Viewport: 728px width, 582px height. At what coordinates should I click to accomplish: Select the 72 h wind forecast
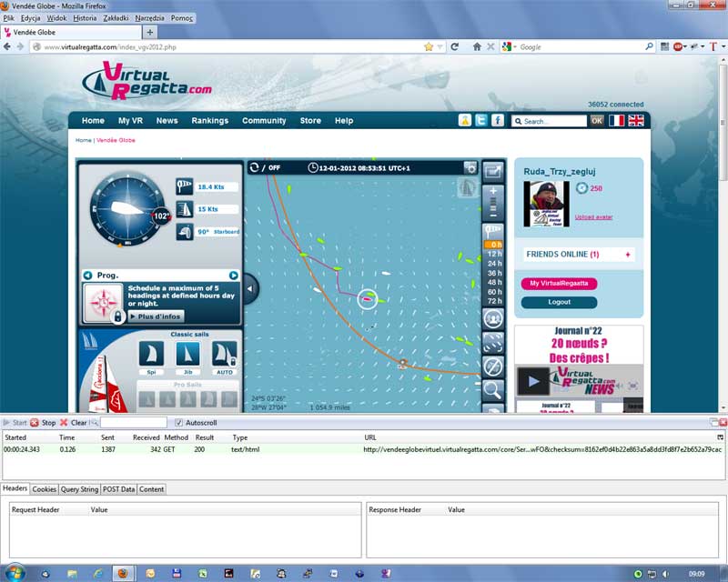coord(494,301)
